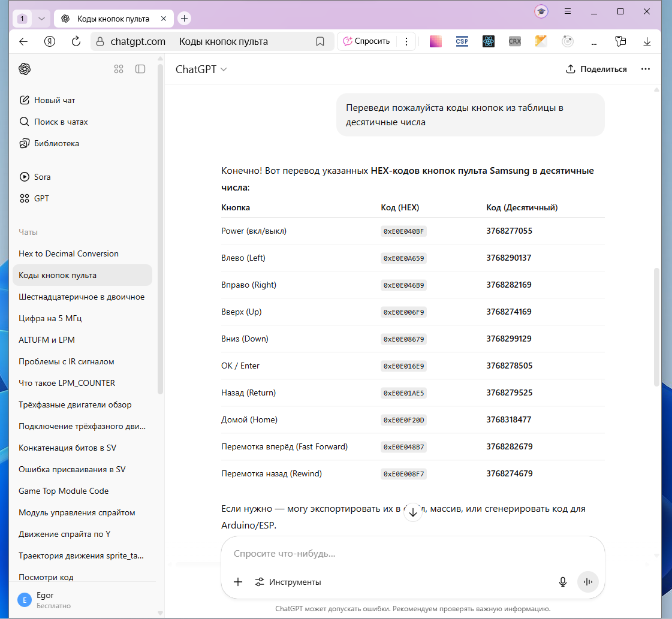
Task: Select hex code 0xE0E0F20D cell
Action: pos(403,420)
